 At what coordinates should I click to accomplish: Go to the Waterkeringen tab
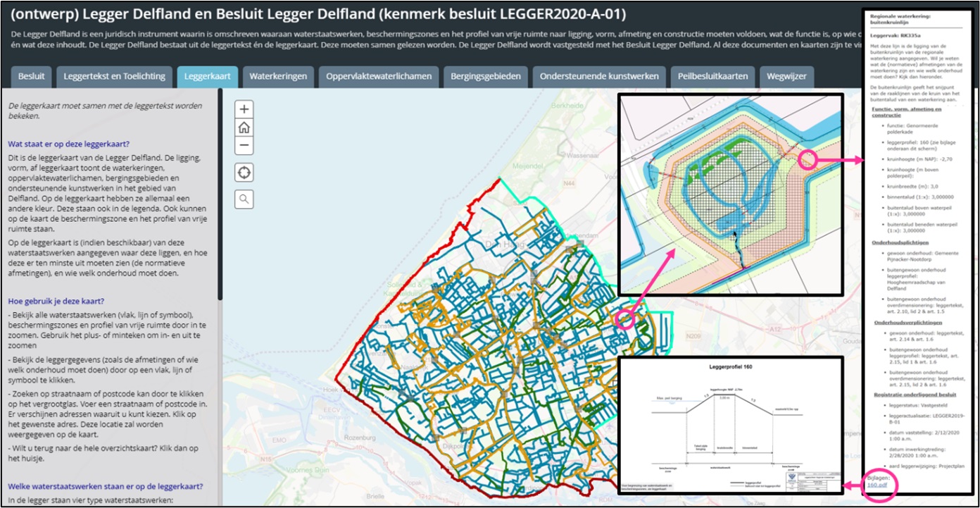[x=278, y=76]
